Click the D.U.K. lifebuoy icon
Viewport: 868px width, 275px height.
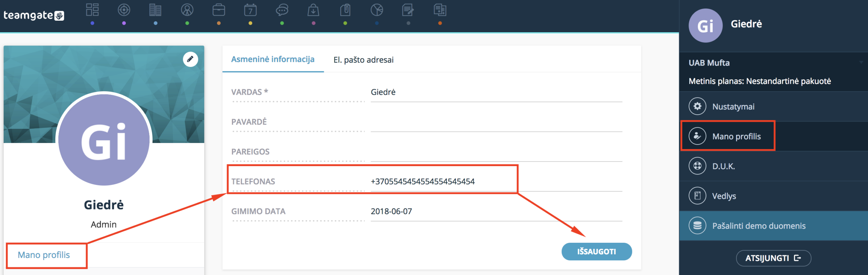697,166
